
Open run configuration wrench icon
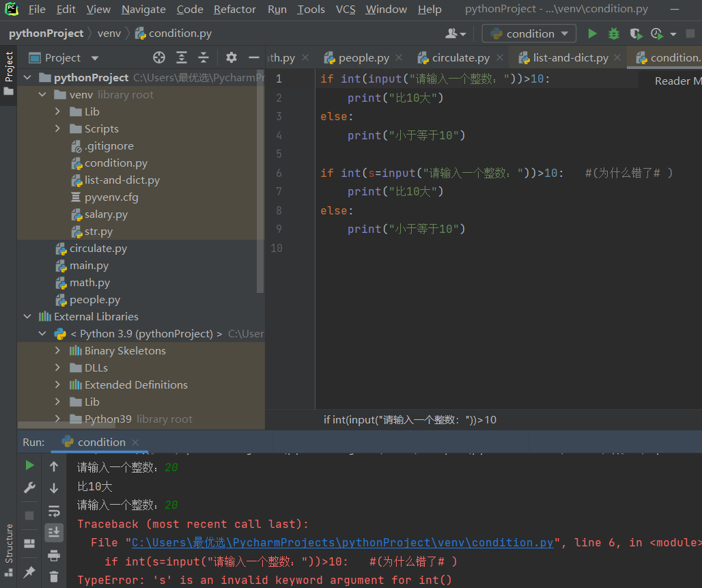29,488
